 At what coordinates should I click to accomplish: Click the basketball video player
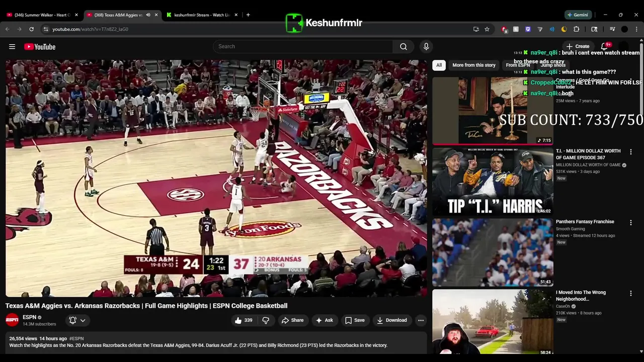tap(216, 178)
